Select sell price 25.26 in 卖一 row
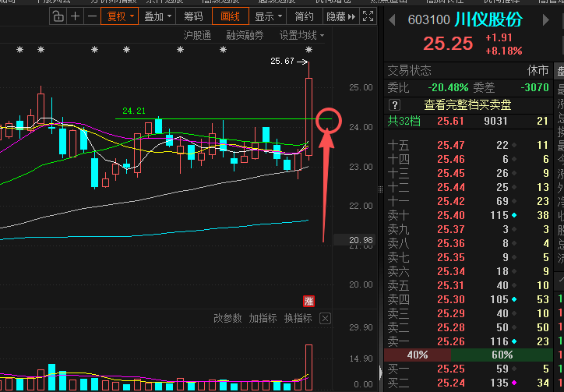Image resolution: width=564 pixels, height=392 pixels. pyautogui.click(x=451, y=341)
